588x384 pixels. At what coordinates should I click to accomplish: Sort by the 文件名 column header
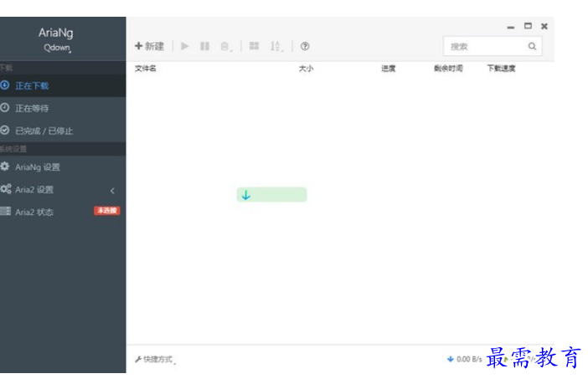click(146, 69)
